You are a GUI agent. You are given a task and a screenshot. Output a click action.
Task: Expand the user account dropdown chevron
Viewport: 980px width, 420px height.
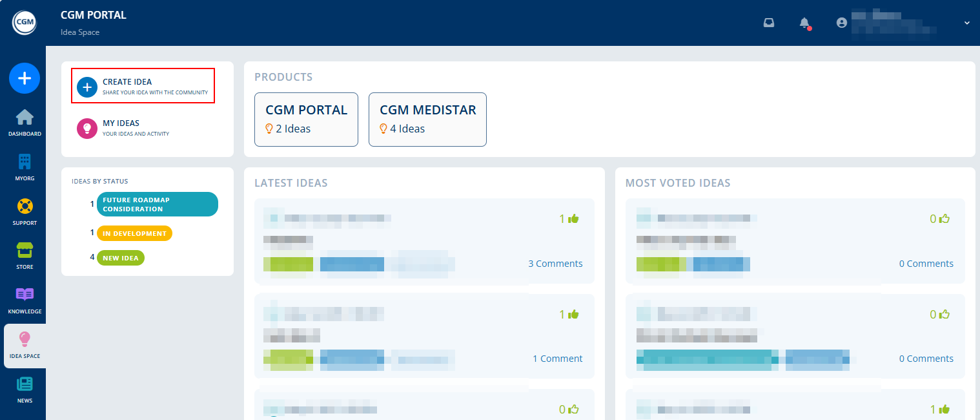(x=966, y=23)
